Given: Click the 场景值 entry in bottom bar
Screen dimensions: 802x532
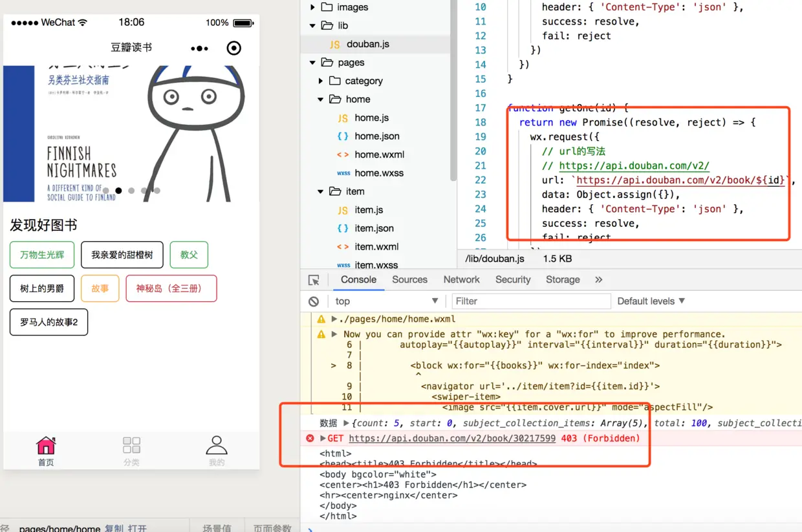Looking at the screenshot, I should coord(217,527).
